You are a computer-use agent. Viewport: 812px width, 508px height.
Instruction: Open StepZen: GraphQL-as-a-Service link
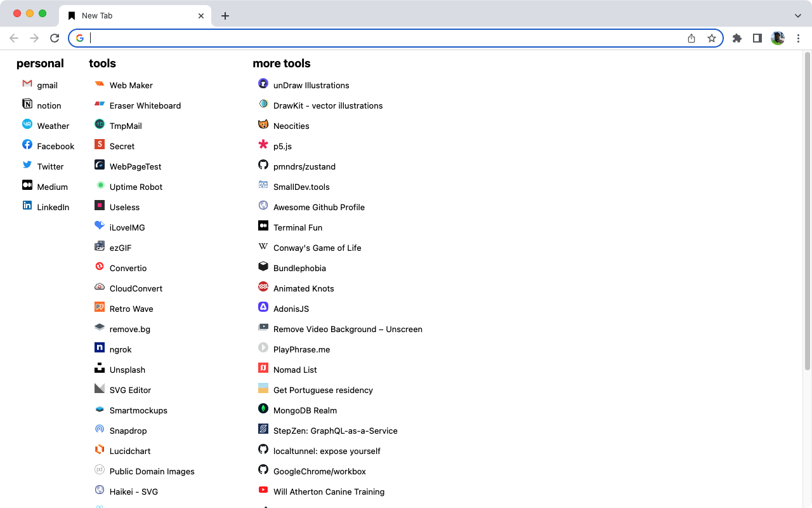pyautogui.click(x=336, y=431)
